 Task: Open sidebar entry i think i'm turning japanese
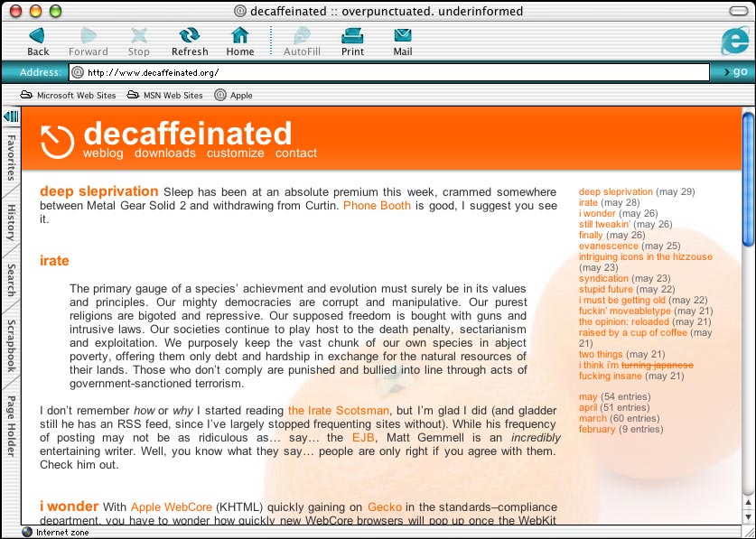point(637,370)
